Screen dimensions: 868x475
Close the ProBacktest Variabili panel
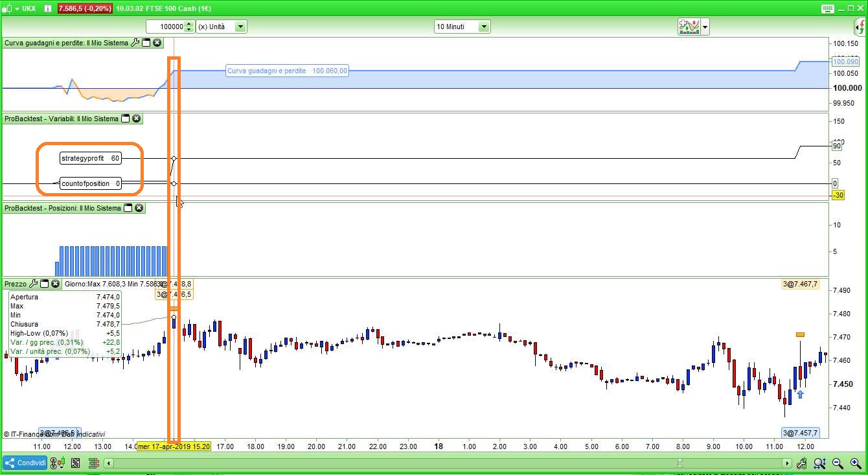pyautogui.click(x=136, y=119)
